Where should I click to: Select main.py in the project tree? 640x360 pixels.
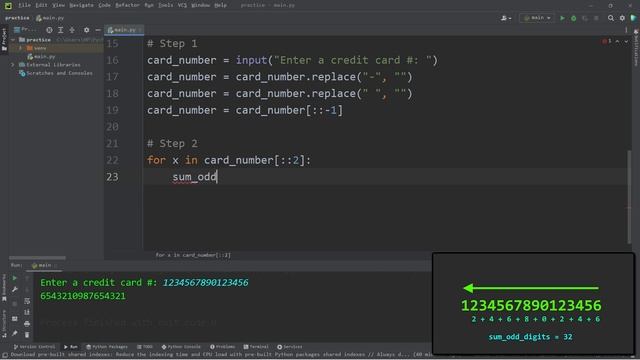[x=41, y=57]
